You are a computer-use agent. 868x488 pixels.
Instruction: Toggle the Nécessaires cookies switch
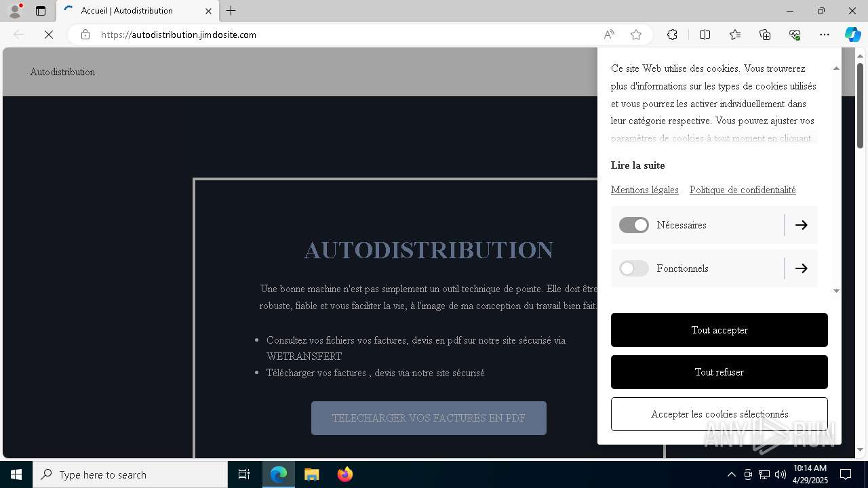pyautogui.click(x=634, y=225)
